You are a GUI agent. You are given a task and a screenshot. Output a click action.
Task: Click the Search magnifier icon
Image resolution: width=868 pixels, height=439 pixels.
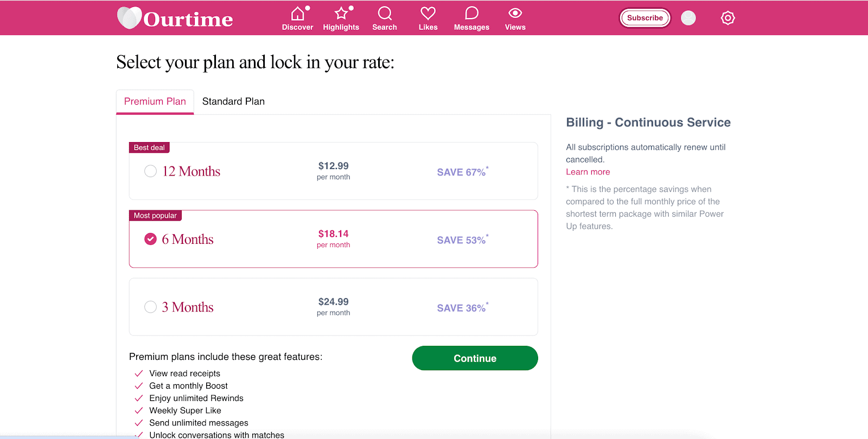click(x=385, y=14)
